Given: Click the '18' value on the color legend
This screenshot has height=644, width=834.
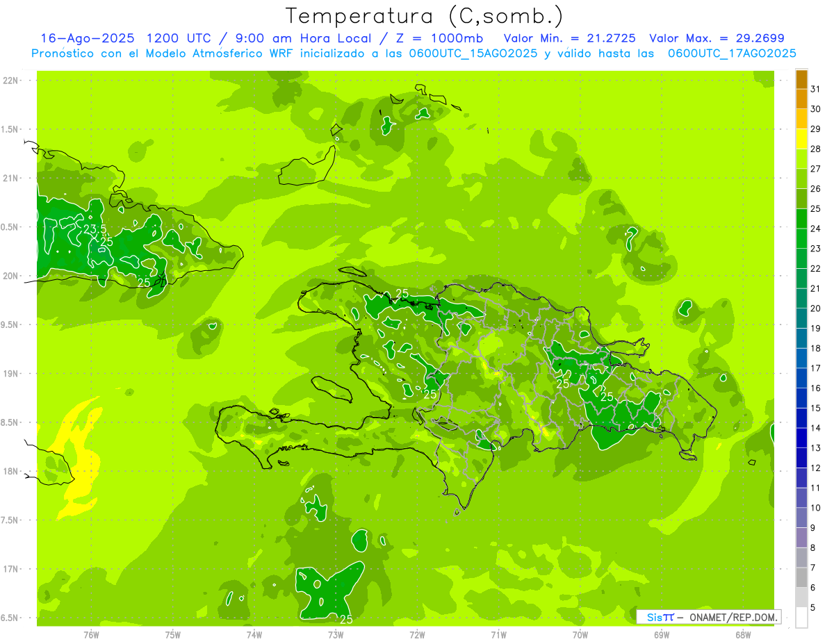Looking at the screenshot, I should 816,348.
